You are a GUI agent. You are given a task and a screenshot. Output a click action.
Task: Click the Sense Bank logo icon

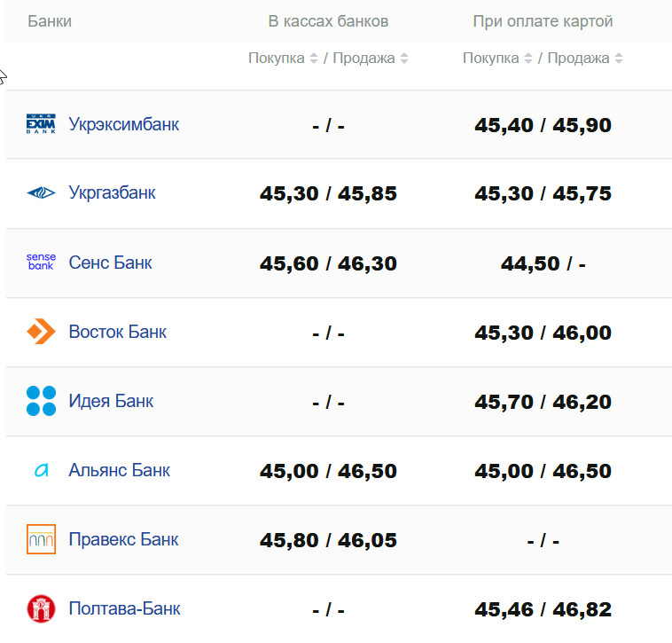[41, 262]
